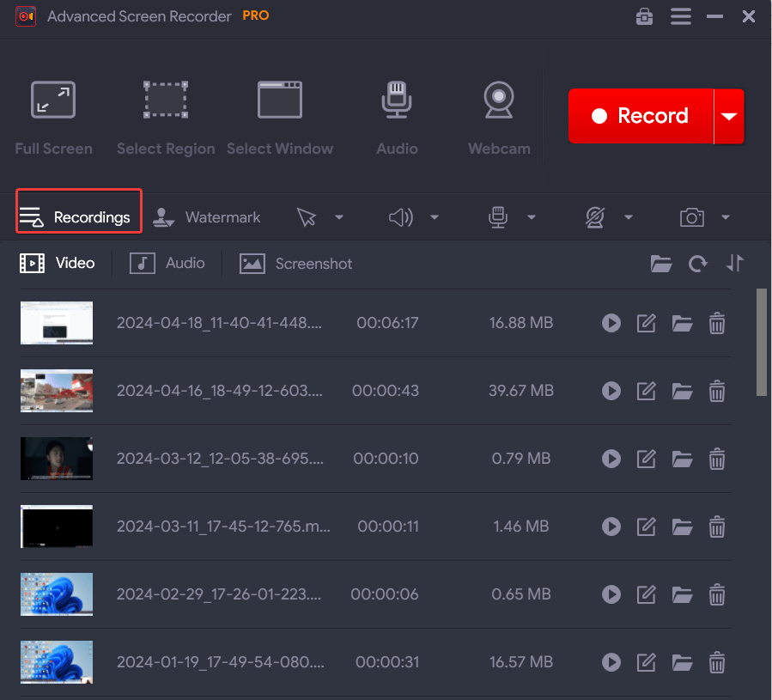This screenshot has height=700, width=772.
Task: Open the Screenshot tab
Action: click(x=295, y=263)
